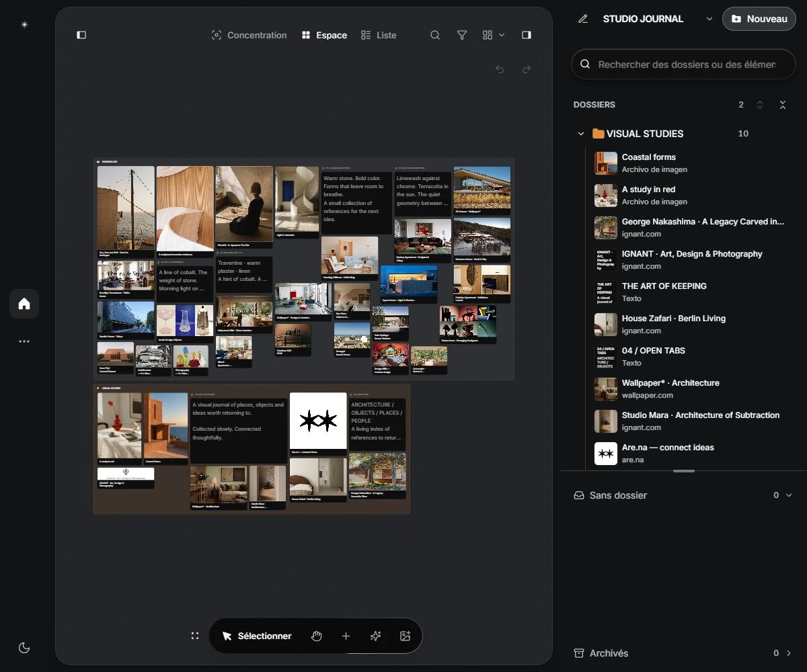Toggle the left sidebar panel icon
Image resolution: width=807 pixels, height=672 pixels.
click(81, 35)
